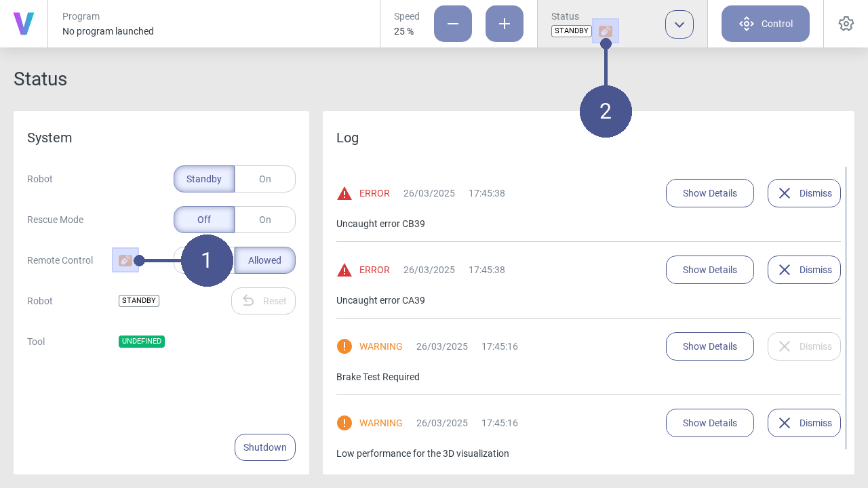Click the remote control icon in System panel
The image size is (868, 488).
click(125, 260)
